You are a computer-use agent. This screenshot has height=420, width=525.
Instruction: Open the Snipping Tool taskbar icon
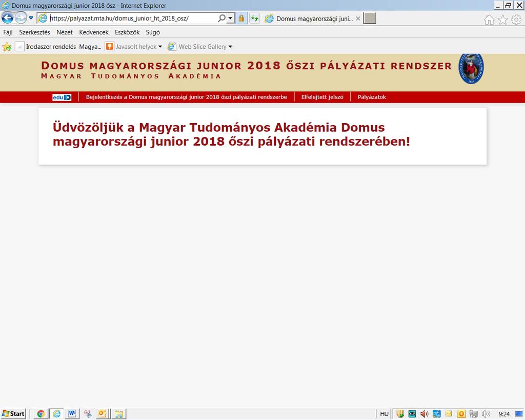coord(88,414)
